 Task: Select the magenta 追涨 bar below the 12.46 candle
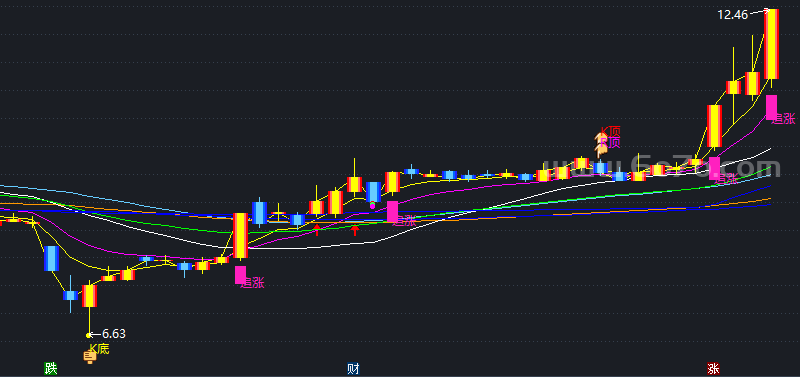coord(771,108)
